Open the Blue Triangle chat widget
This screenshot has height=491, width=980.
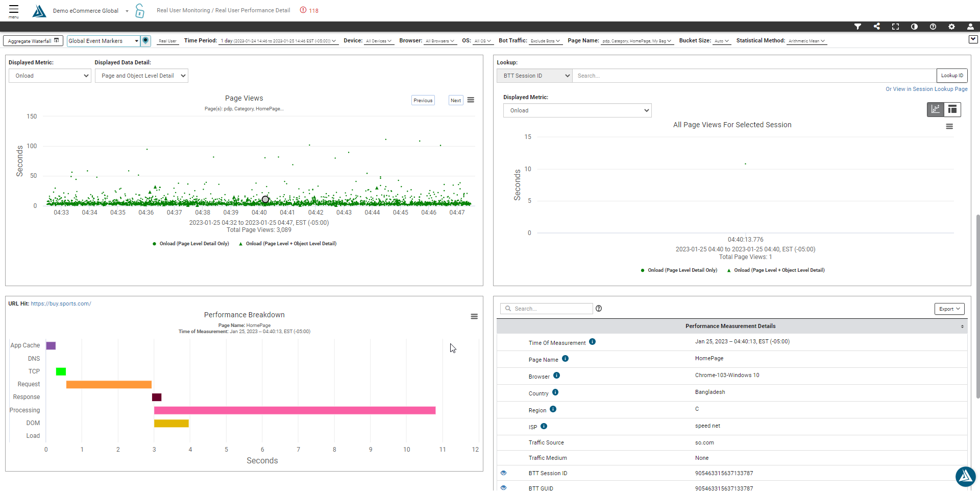coord(965,477)
